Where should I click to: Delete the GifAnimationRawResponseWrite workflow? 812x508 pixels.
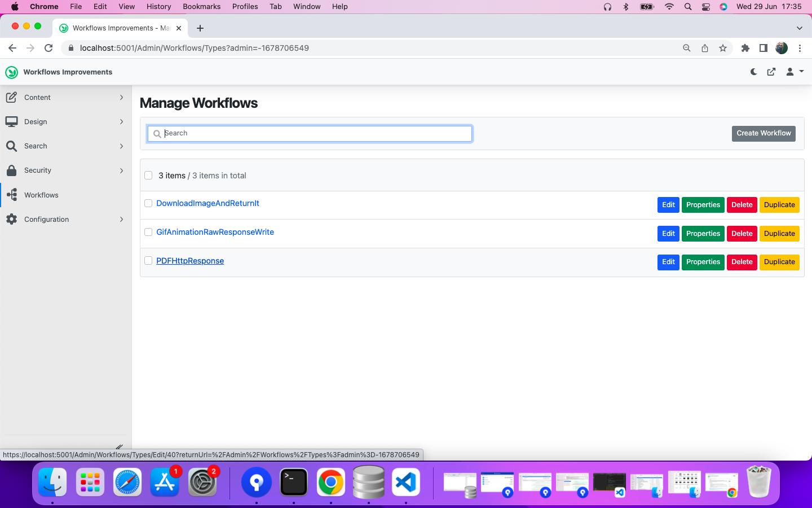[742, 234]
